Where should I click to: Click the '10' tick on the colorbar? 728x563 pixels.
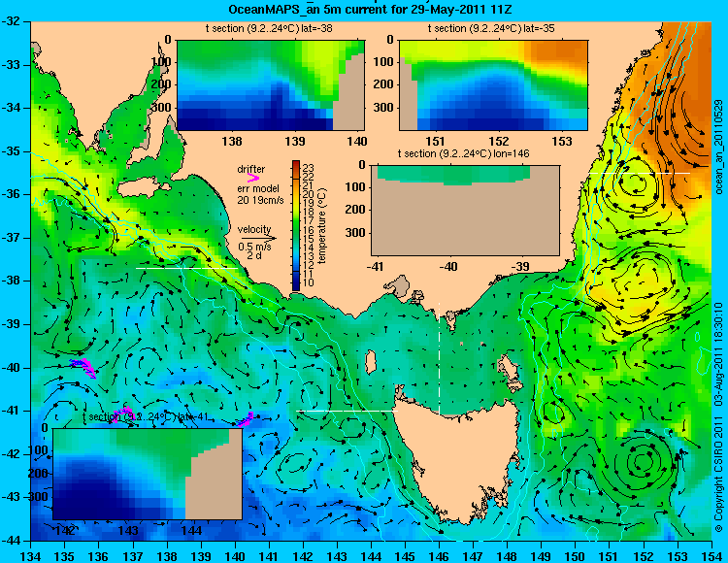[x=309, y=282]
